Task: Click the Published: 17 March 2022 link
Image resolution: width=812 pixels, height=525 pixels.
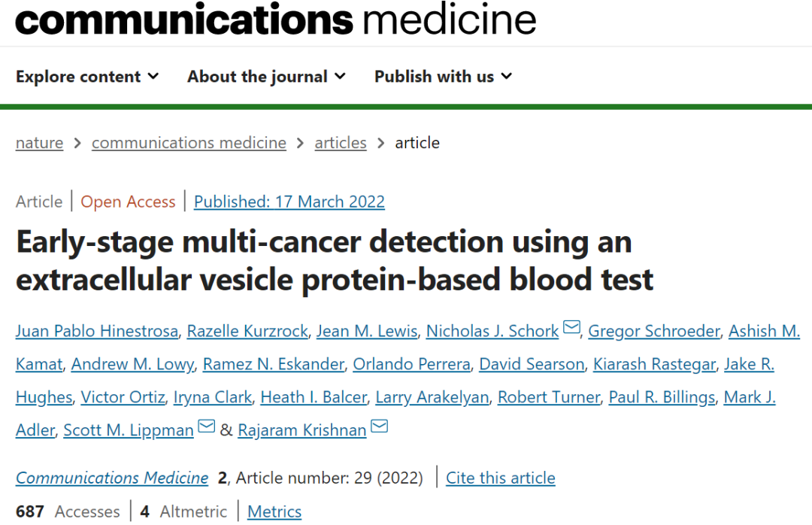Action: click(289, 202)
